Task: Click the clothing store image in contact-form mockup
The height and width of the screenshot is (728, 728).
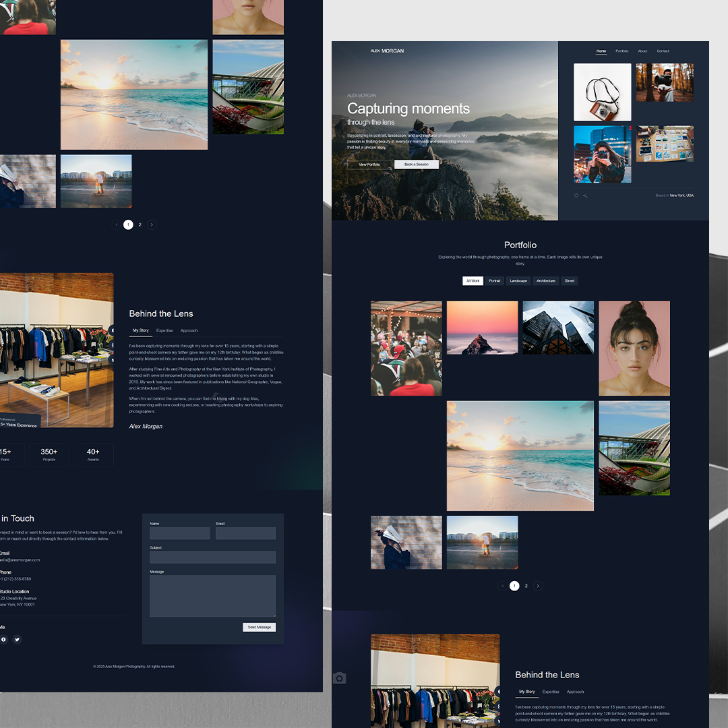Action: [57, 350]
